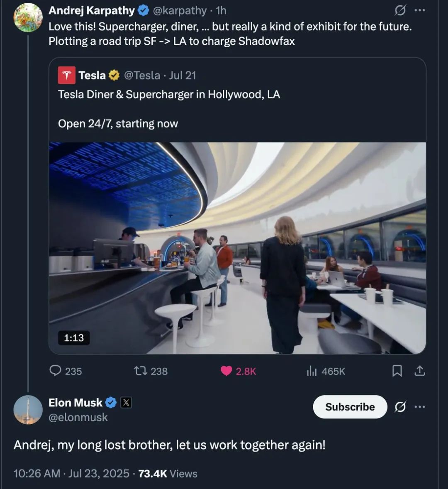Open view analytics icon showing 465K

[312, 371]
